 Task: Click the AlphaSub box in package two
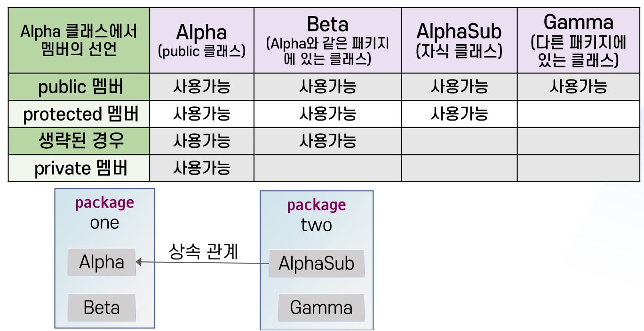click(317, 263)
